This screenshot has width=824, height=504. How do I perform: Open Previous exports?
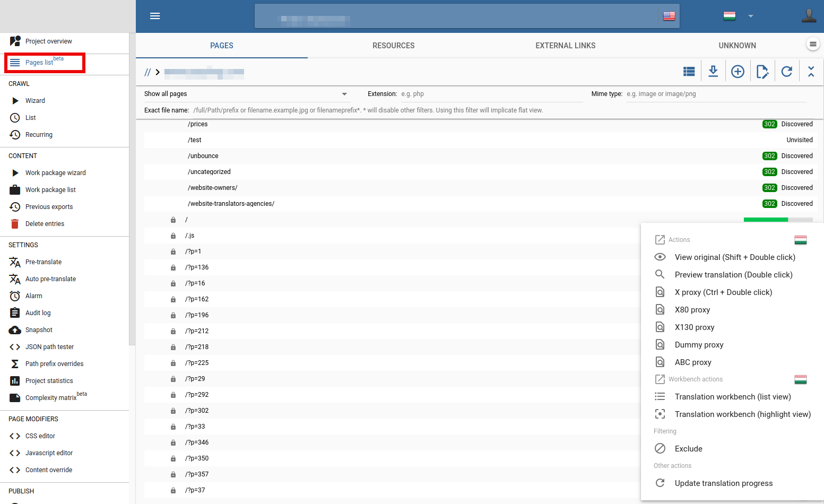tap(49, 207)
